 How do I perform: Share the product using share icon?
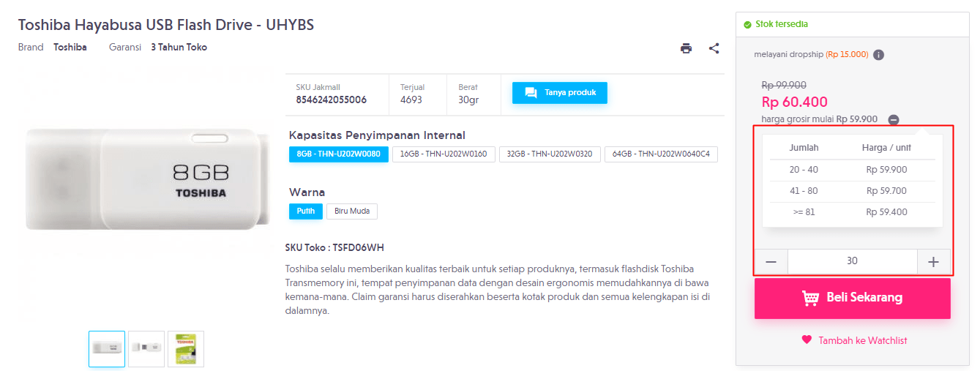coord(714,48)
